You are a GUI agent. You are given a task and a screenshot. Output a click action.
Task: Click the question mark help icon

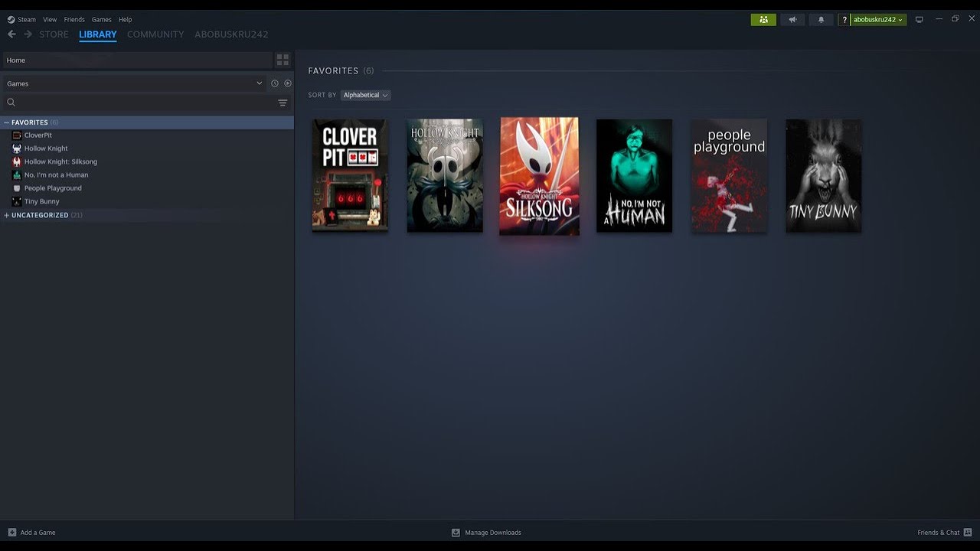(x=844, y=20)
